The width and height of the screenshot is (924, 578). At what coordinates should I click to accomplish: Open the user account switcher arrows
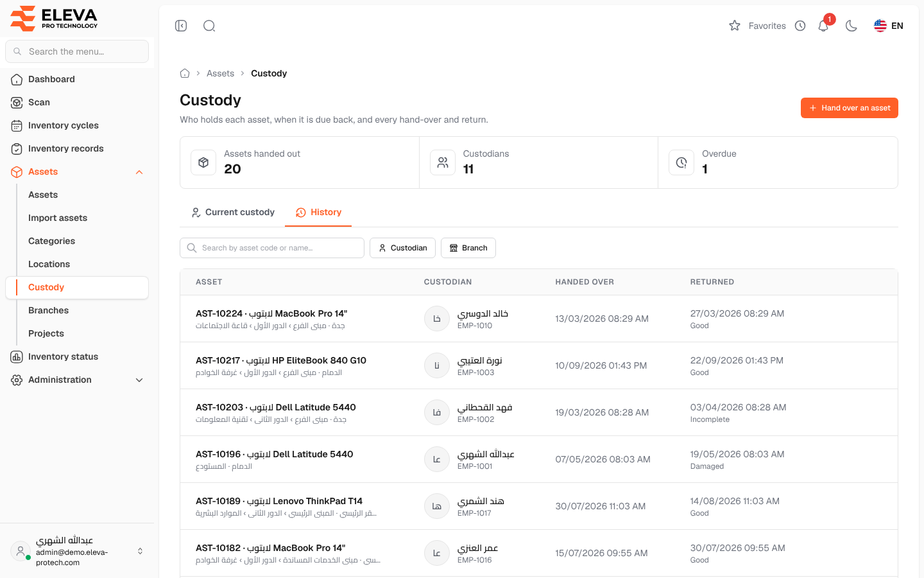tap(140, 551)
